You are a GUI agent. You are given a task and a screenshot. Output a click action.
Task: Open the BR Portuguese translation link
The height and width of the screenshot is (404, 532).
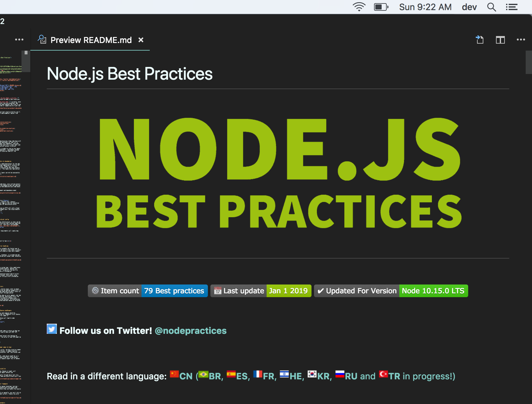(x=215, y=376)
